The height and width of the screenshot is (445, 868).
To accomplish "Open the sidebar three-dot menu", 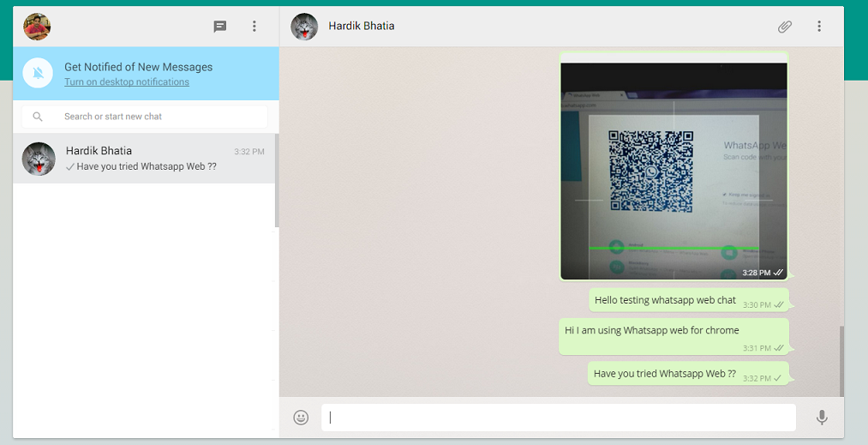I will tap(254, 26).
